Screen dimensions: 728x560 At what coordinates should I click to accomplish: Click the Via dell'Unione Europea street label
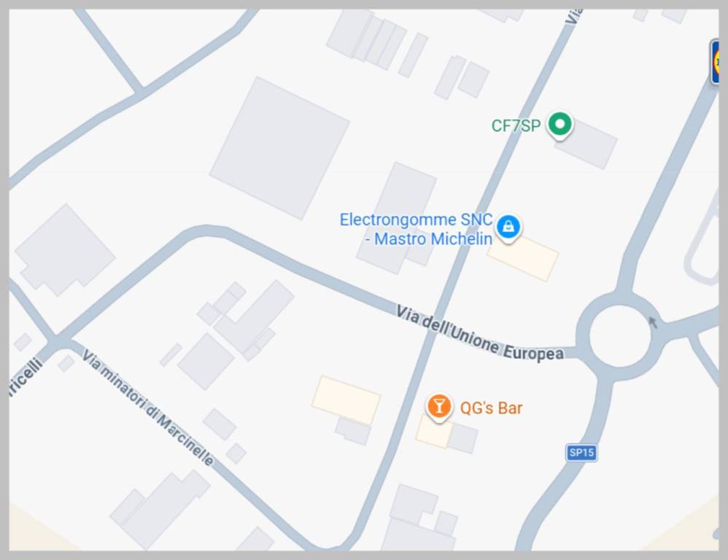click(x=479, y=333)
